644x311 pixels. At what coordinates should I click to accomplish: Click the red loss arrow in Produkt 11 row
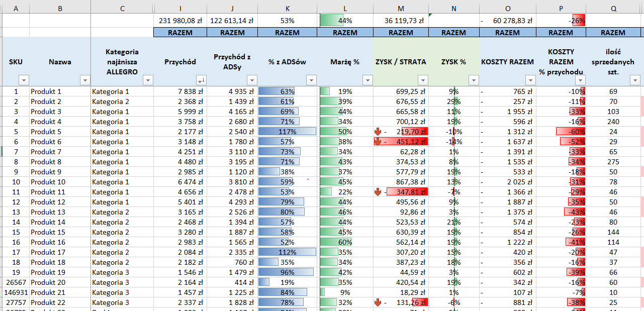378,192
